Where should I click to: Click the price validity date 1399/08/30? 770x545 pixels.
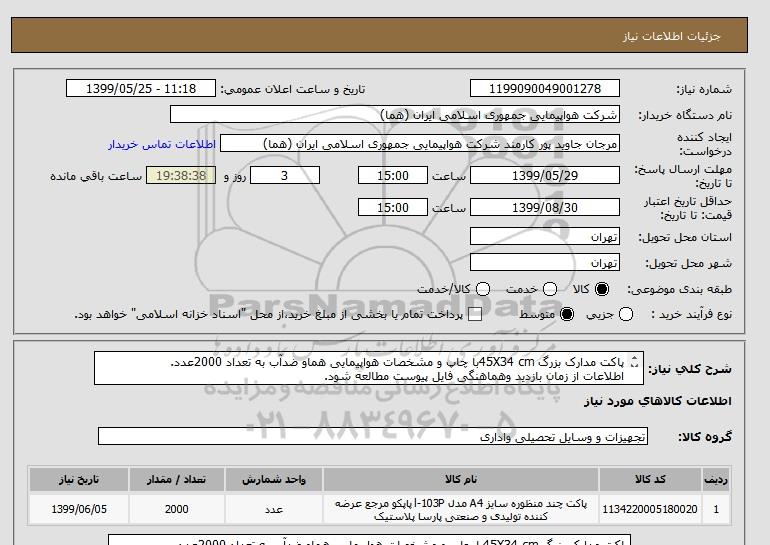coord(545,207)
